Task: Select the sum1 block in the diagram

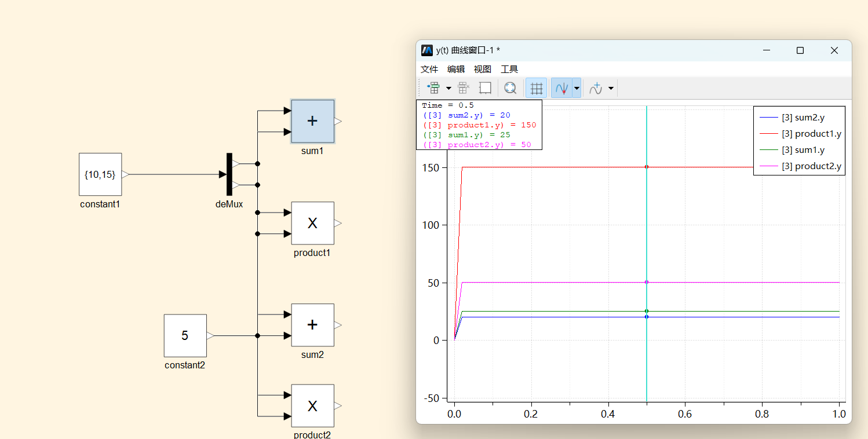Action: pos(312,121)
